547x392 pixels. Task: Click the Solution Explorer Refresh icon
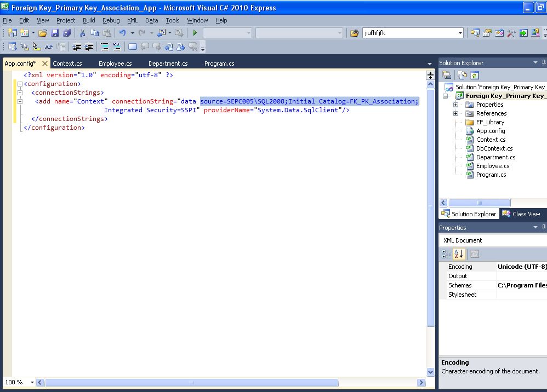pos(475,75)
